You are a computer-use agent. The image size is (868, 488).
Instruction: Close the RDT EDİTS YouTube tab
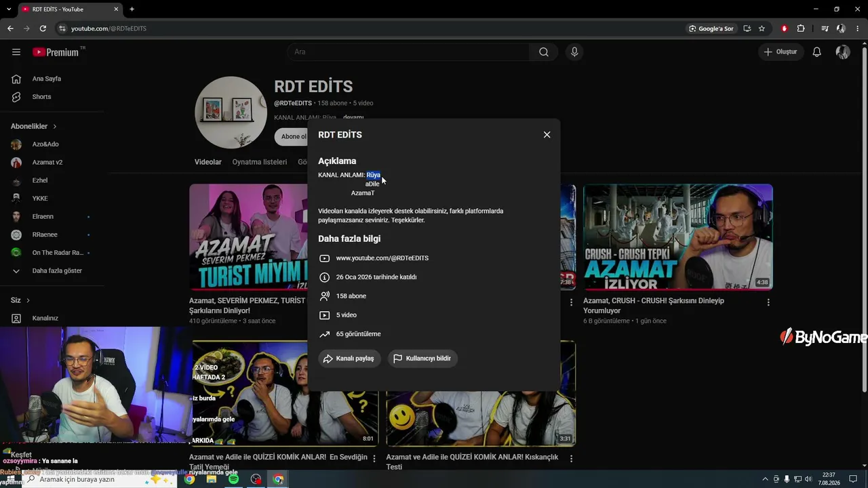[x=116, y=9]
